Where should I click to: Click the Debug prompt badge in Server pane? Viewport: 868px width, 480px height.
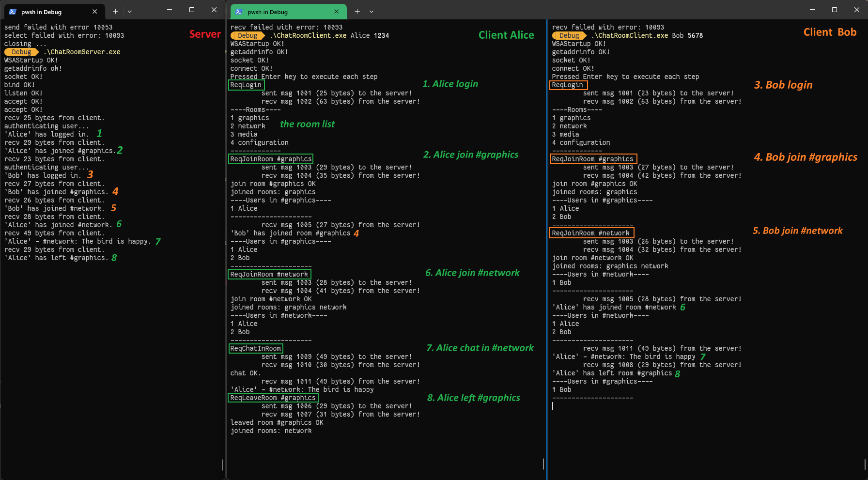[x=21, y=52]
